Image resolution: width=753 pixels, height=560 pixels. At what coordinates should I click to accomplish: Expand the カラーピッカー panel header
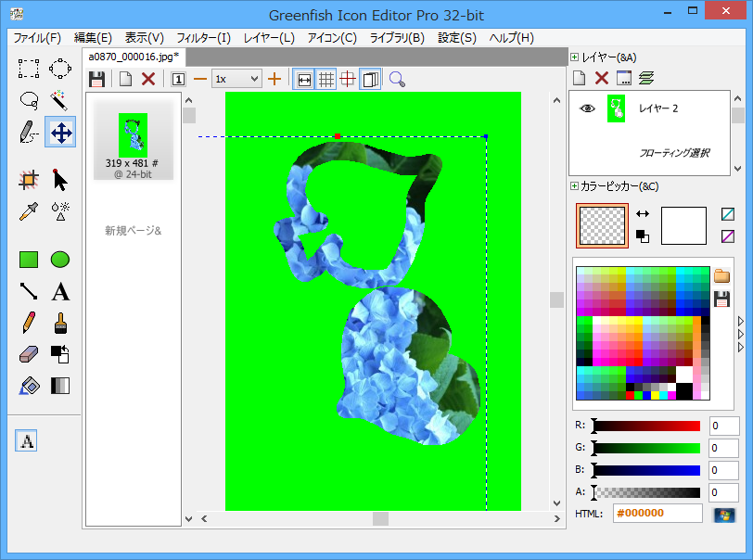click(x=575, y=186)
